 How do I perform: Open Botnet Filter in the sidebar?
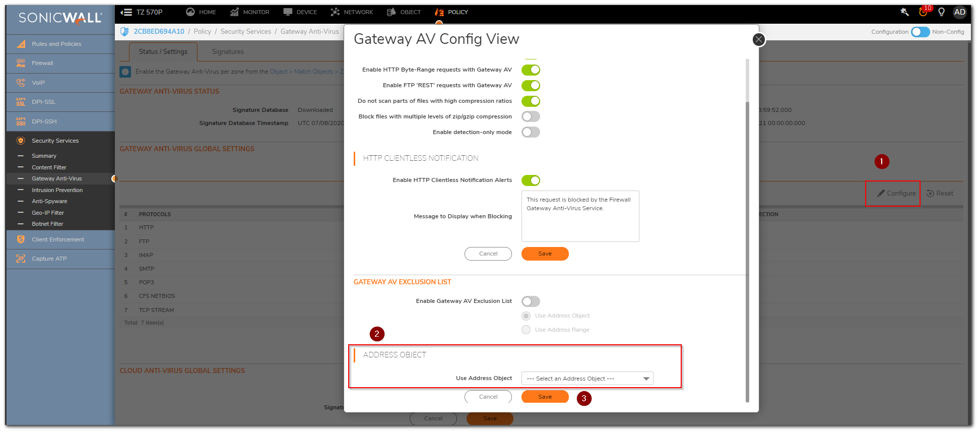(47, 224)
